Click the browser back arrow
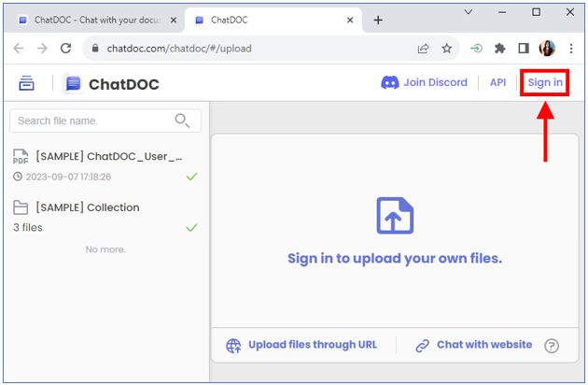The image size is (588, 385). [19, 49]
